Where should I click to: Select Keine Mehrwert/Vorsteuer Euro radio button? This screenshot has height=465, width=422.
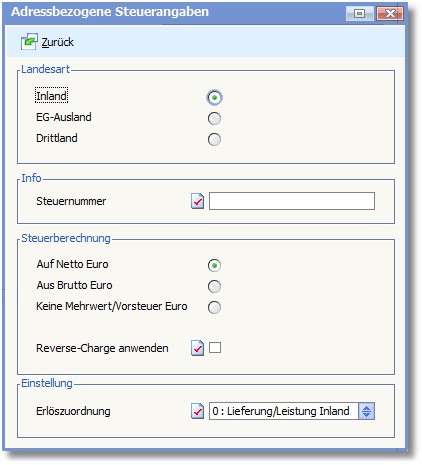(214, 307)
